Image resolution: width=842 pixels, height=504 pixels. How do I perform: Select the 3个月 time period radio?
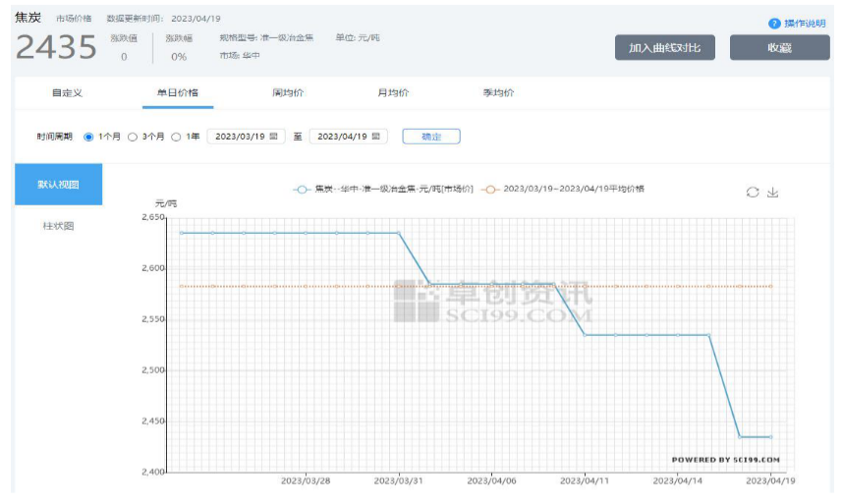coord(133,137)
